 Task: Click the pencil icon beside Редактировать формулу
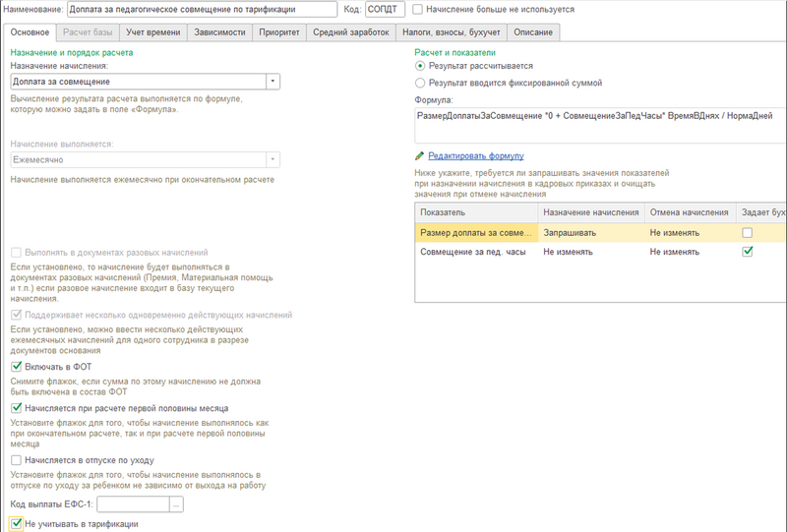point(420,155)
